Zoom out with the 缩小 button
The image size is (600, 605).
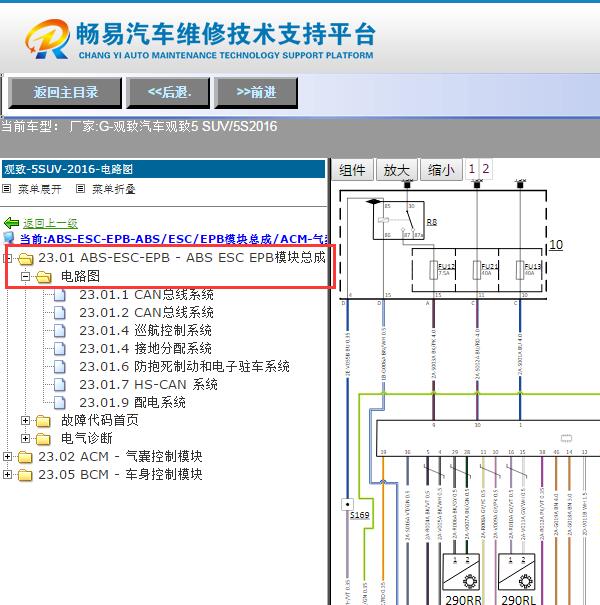(441, 169)
